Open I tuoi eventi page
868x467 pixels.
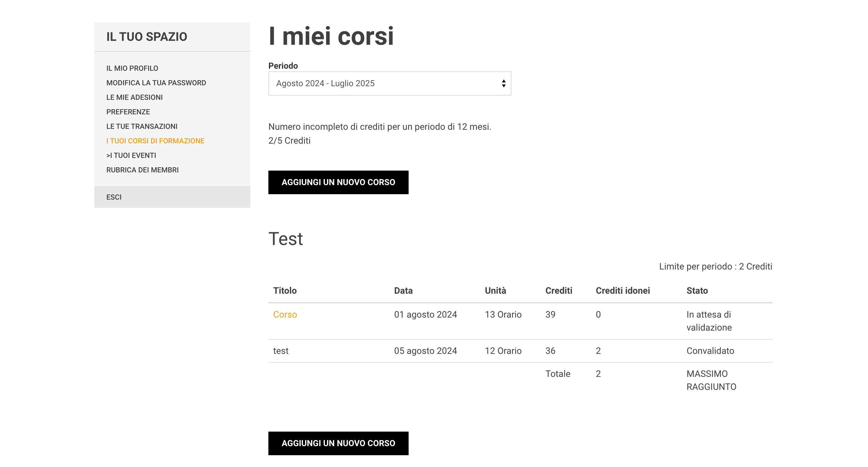pyautogui.click(x=131, y=155)
